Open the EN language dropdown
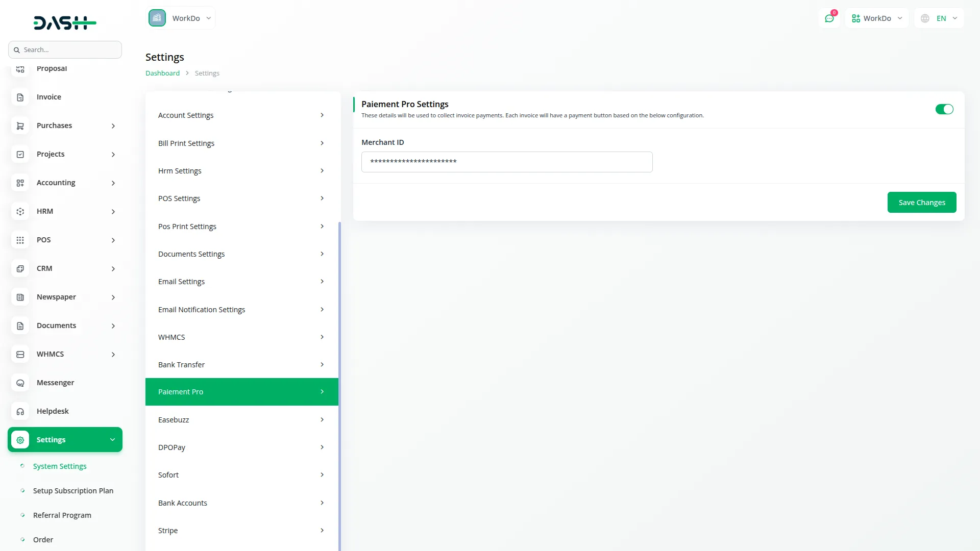Image resolution: width=980 pixels, height=551 pixels. click(940, 18)
